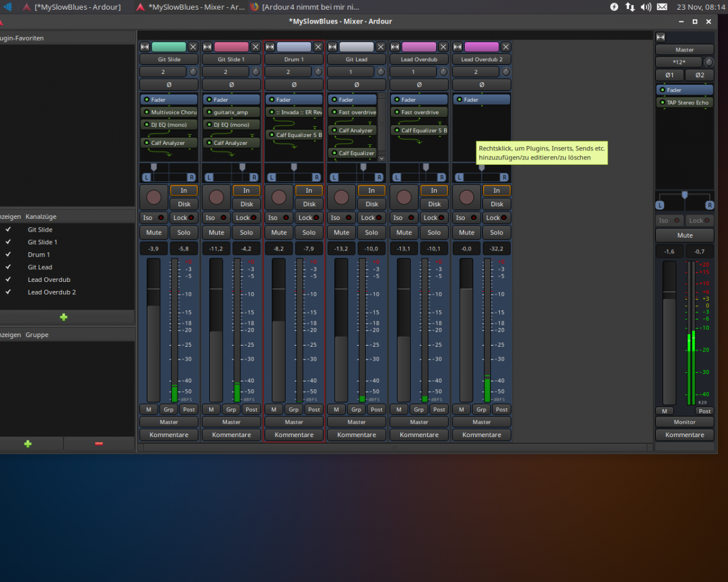Toggle visibility checkbox for Lead Overdub 2
This screenshot has height=582, width=728.
tap(8, 292)
